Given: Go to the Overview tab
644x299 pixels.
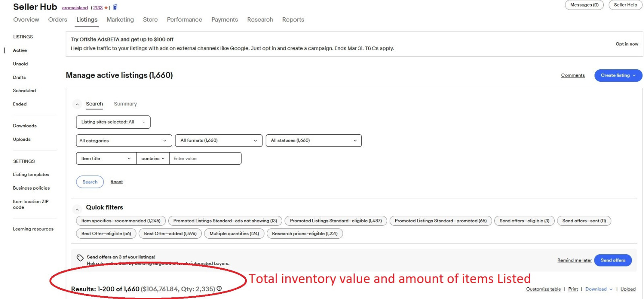Looking at the screenshot, I should 26,20.
